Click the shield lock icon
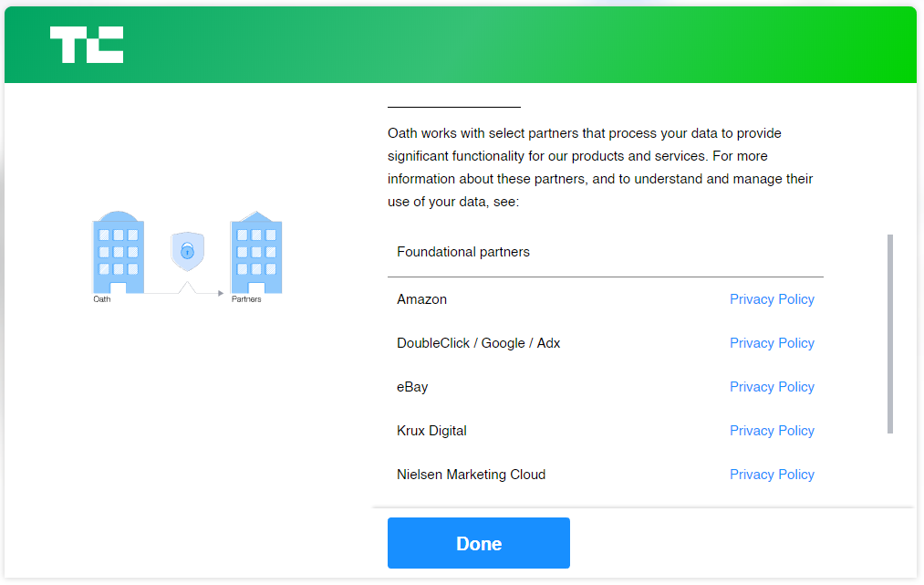The image size is (924, 585). (187, 251)
